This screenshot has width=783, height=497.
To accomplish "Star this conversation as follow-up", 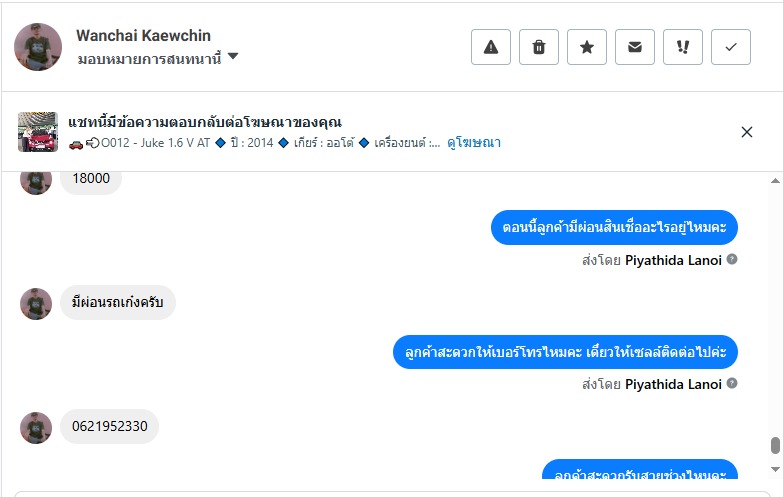I will pyautogui.click(x=587, y=47).
